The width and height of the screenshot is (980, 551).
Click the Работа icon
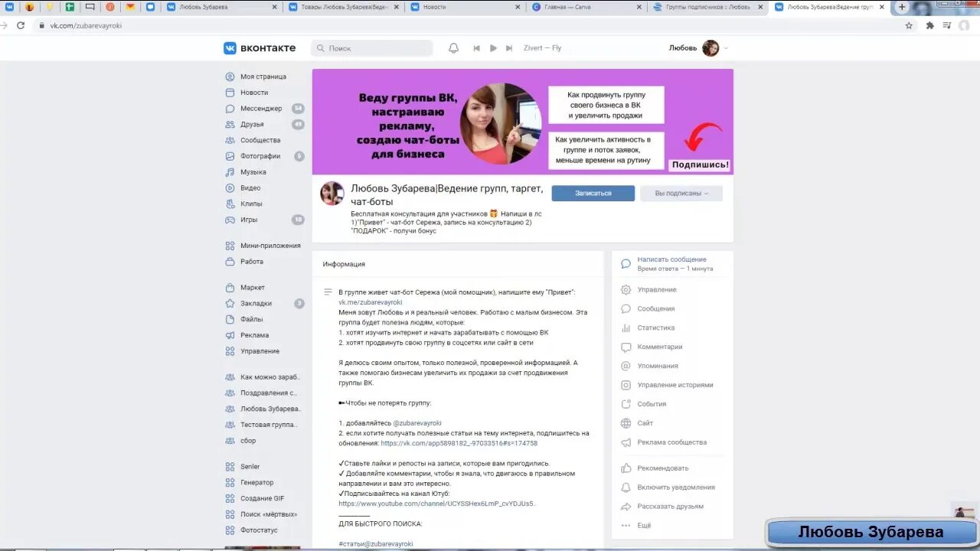tap(230, 262)
